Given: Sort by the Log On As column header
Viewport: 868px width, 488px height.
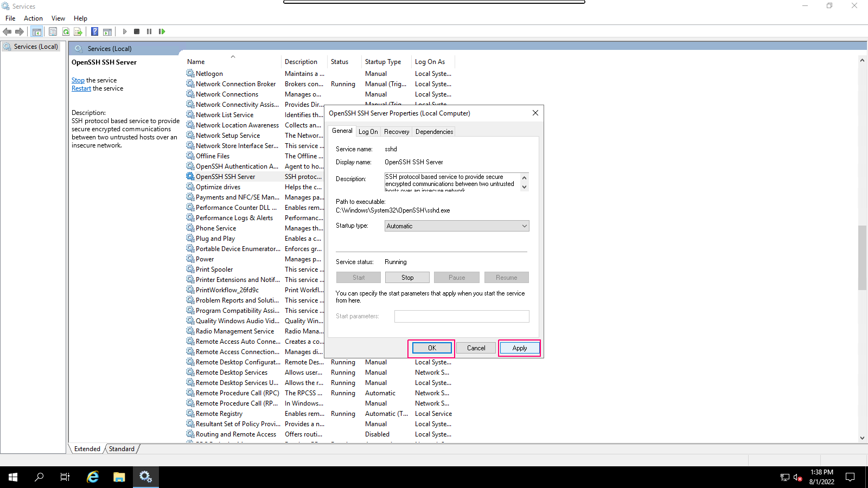Looking at the screenshot, I should pos(433,62).
